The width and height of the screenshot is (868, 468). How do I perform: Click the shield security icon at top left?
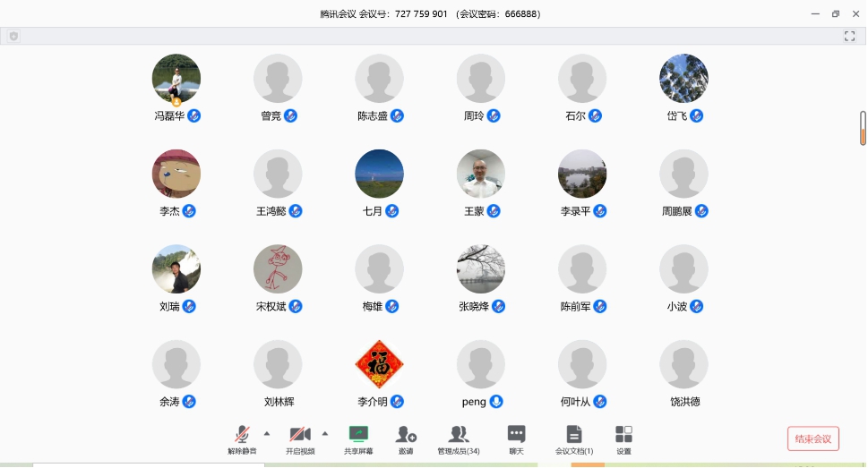point(13,37)
